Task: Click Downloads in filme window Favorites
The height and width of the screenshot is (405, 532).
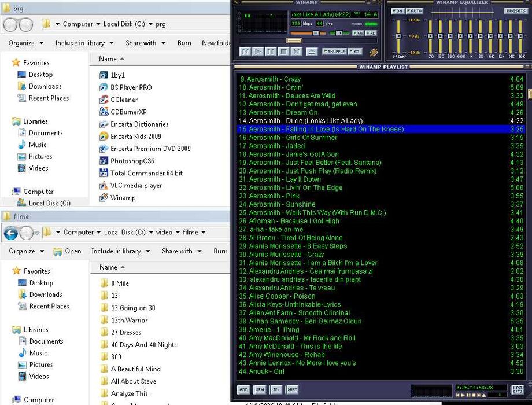Action: (46, 294)
